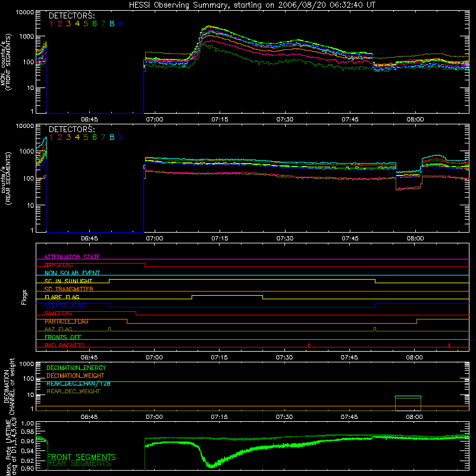Click the ATTENUATOR_STATE flag label
This screenshot has width=476, height=476.
coord(72,257)
